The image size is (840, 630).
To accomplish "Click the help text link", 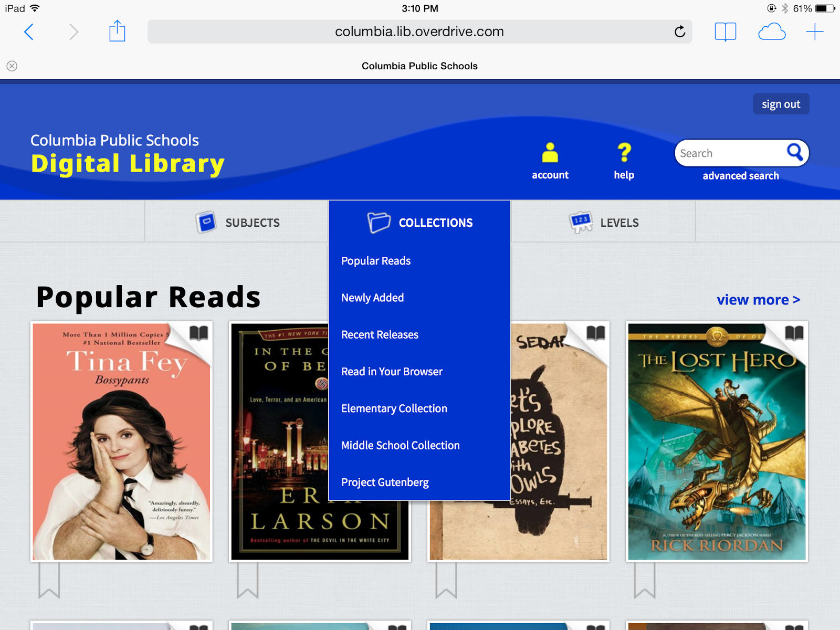I will coord(624,175).
